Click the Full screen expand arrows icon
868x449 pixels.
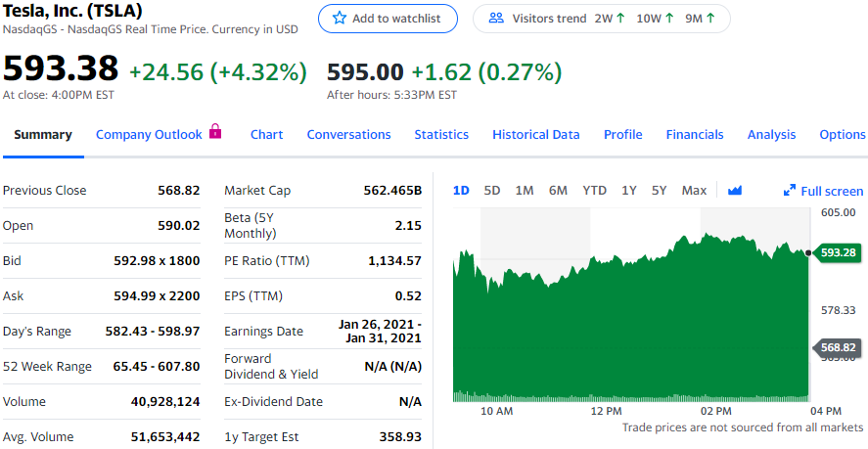(790, 191)
